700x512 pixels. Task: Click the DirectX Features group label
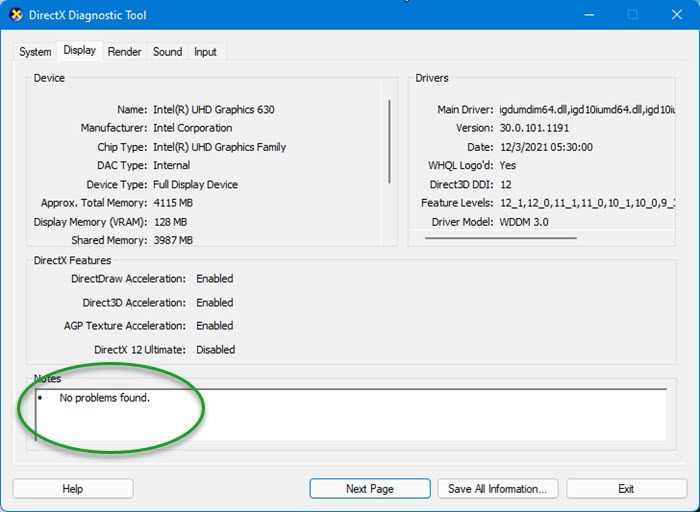[72, 260]
